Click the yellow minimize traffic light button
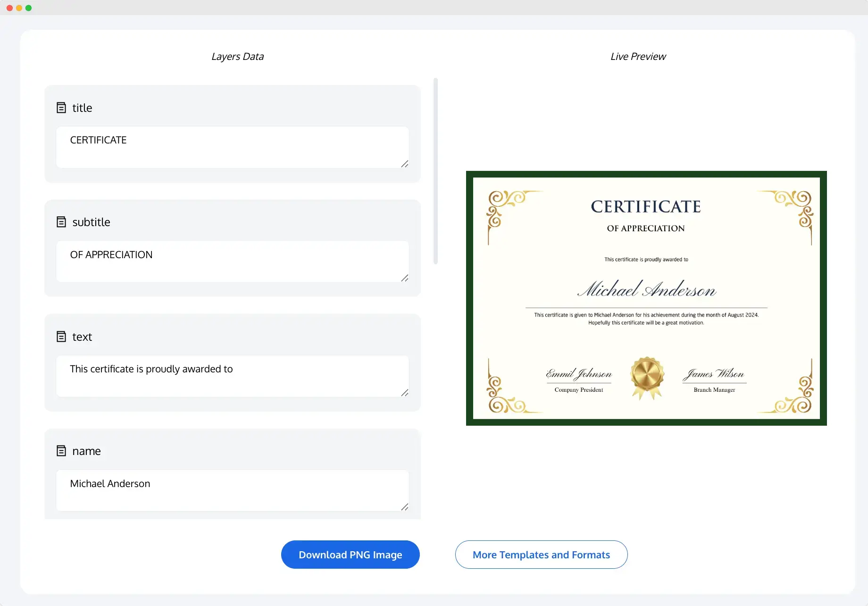 click(19, 8)
